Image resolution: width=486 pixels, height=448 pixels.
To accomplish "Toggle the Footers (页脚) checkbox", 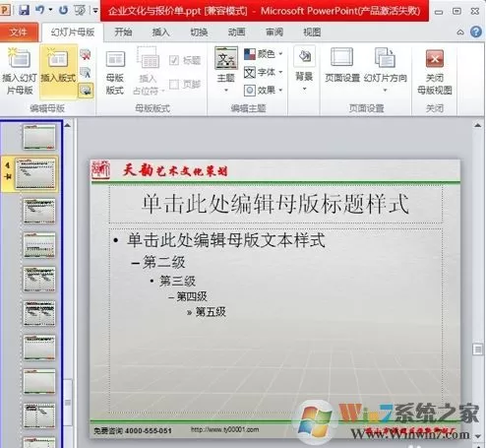I will tap(174, 85).
